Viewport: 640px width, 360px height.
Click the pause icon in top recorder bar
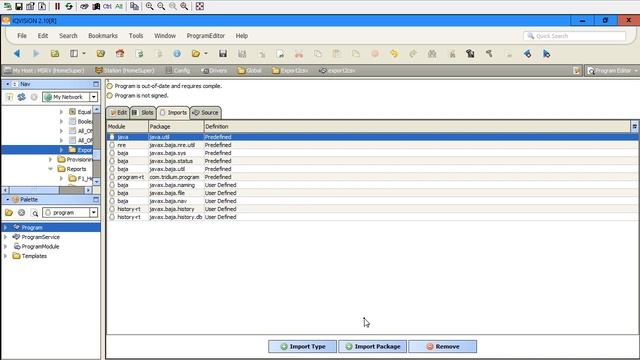[x=57, y=6]
